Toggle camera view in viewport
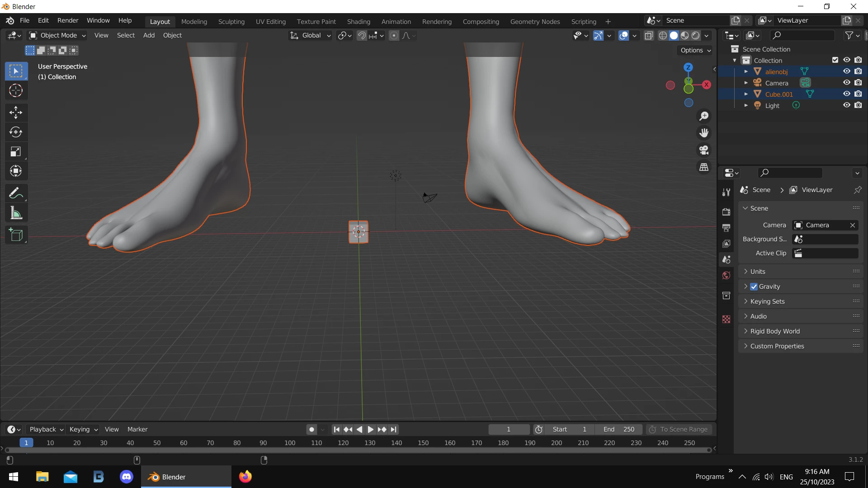Viewport: 868px width, 488px height. [x=704, y=150]
